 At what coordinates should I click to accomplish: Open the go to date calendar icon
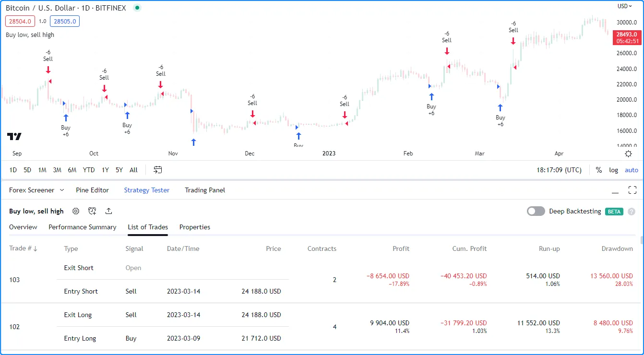pyautogui.click(x=158, y=170)
